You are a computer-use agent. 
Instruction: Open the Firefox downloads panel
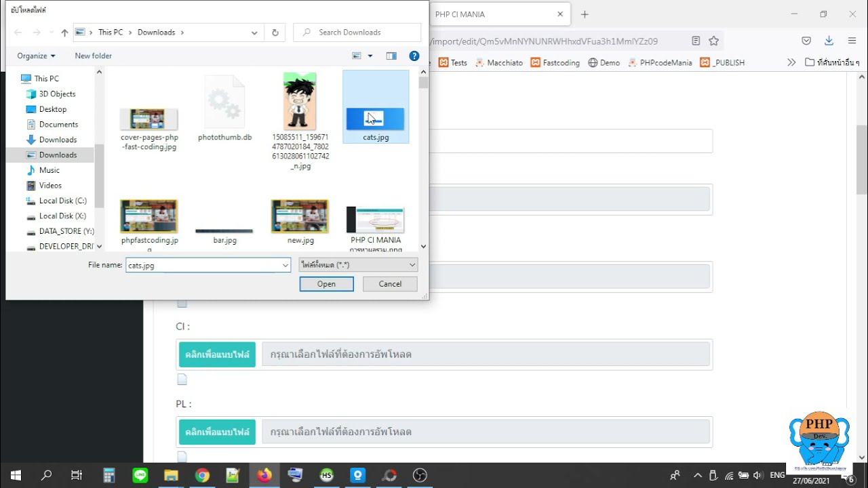[829, 41]
